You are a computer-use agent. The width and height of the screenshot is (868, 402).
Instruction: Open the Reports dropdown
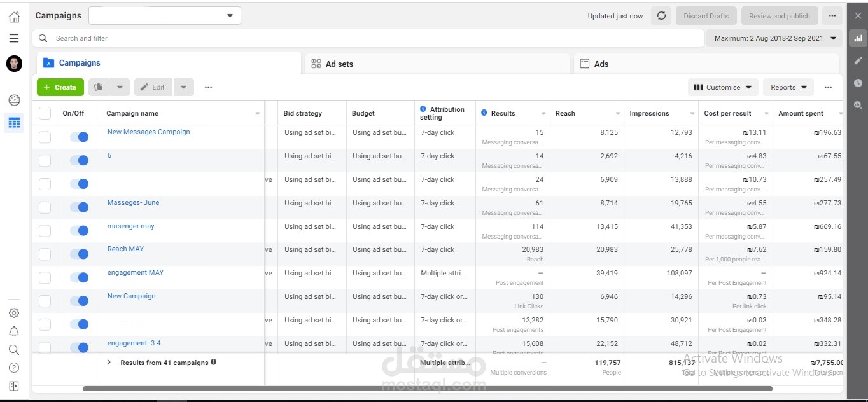788,87
